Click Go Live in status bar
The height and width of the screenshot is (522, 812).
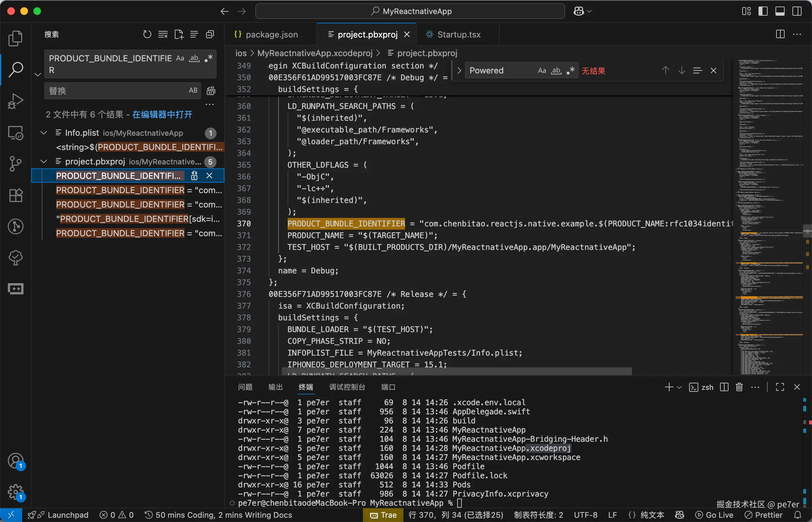(x=714, y=515)
